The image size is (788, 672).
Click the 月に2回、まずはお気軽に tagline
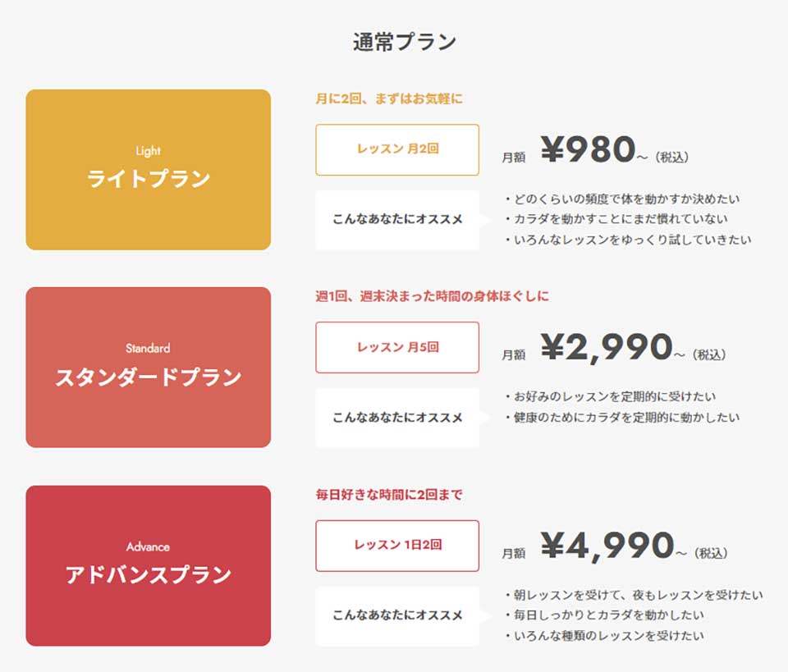[x=389, y=98]
